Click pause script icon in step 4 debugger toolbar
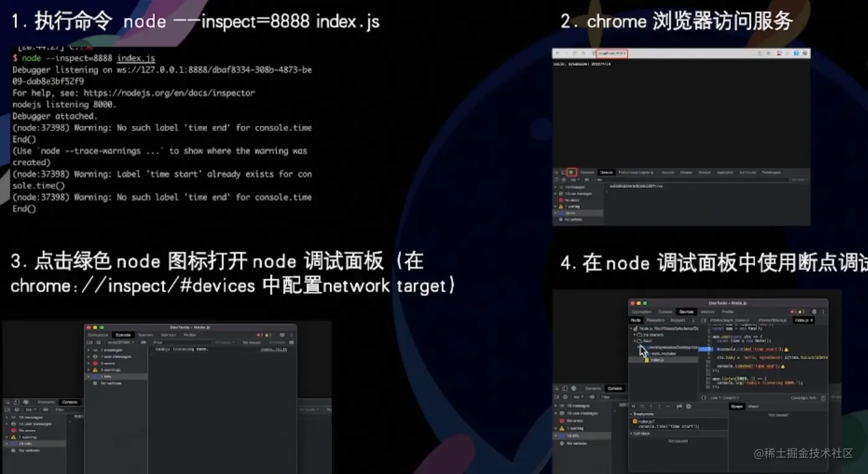Screen dimensions: 868x474 tap(633, 406)
